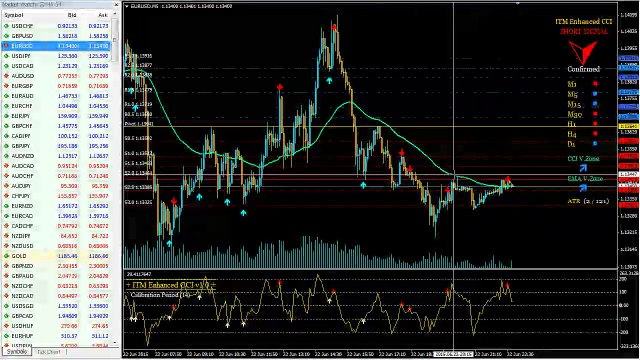Image resolution: width=640 pixels, height=360 pixels.
Task: Click the EURAUD ask price 1.46813
Action: [98, 96]
